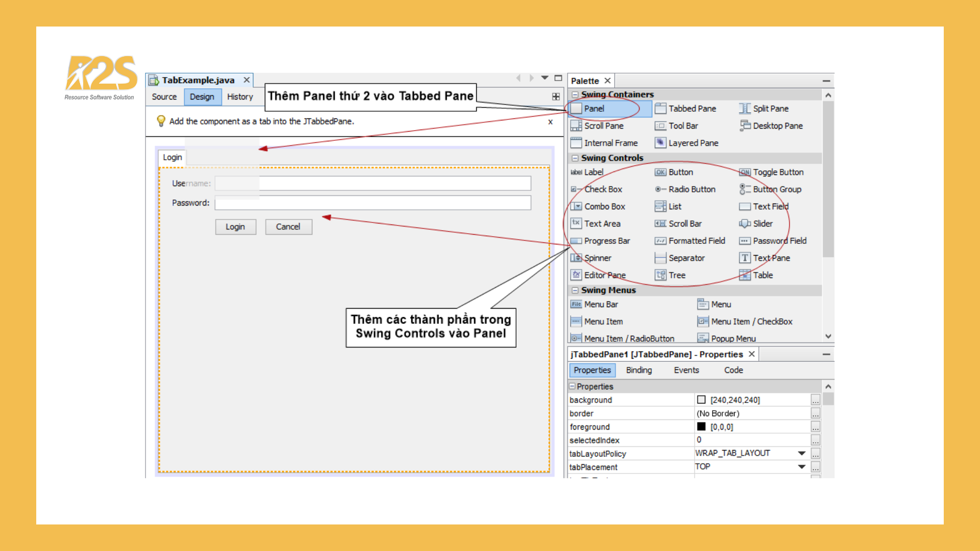Click into the Password text field

pos(373,203)
